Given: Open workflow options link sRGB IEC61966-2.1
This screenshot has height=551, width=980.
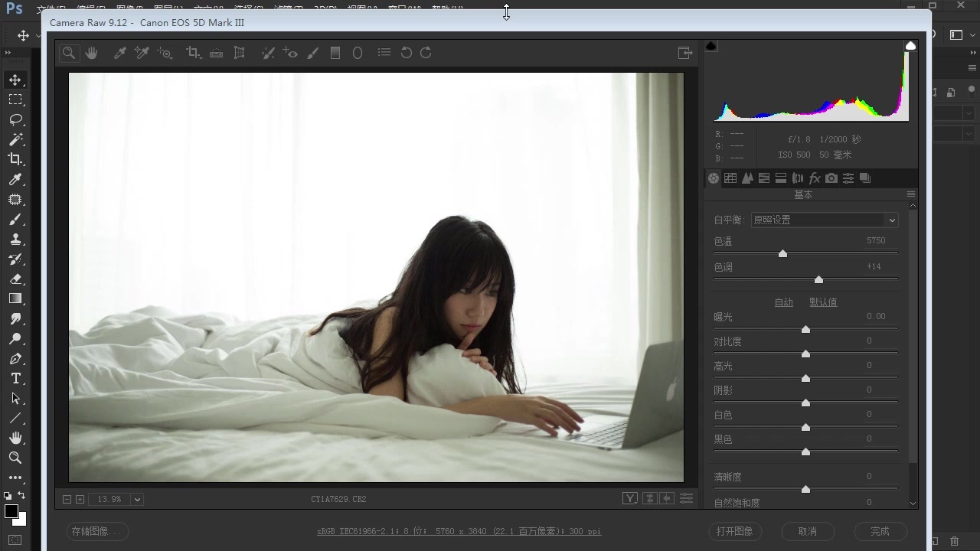Looking at the screenshot, I should (459, 531).
